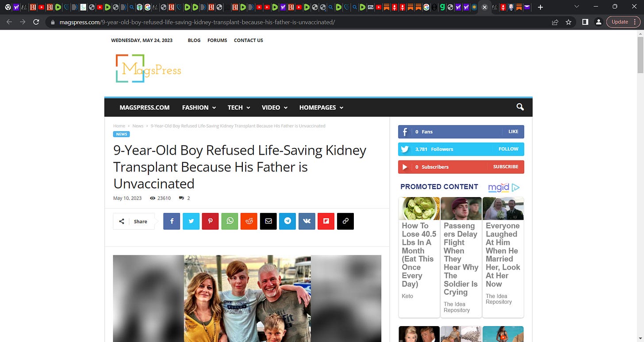
Task: Share article via Twitter icon
Action: tap(191, 221)
